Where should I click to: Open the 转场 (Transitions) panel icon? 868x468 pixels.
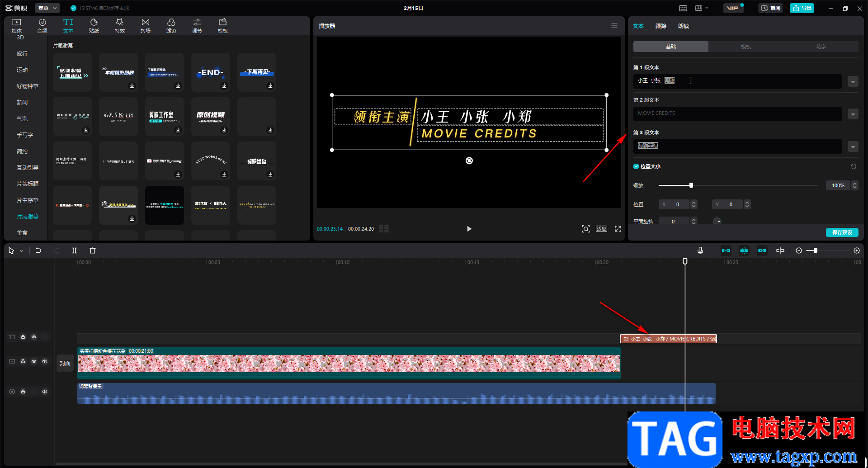click(x=146, y=26)
